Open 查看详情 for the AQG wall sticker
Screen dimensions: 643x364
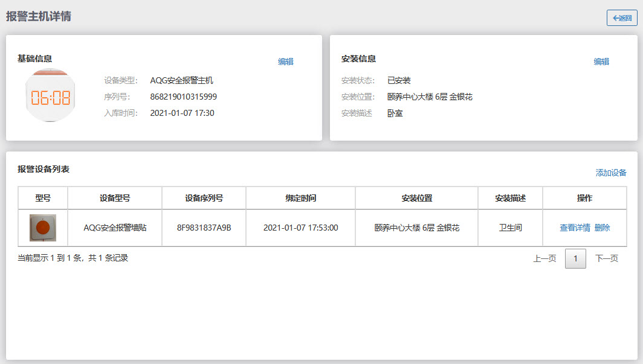[575, 228]
